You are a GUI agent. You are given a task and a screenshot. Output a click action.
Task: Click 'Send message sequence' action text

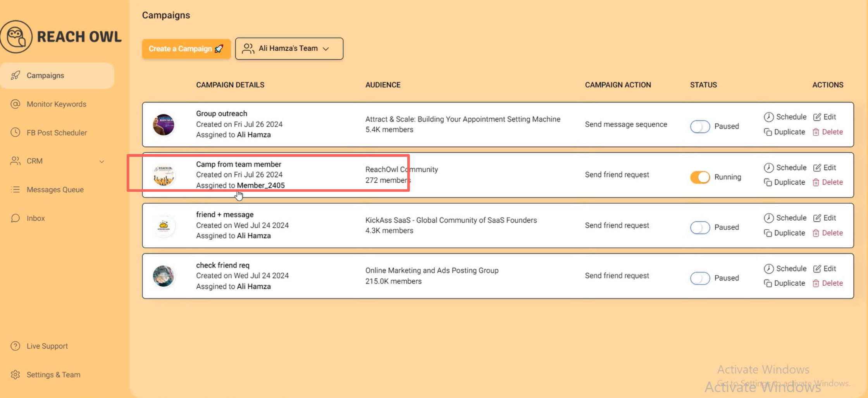pos(626,124)
